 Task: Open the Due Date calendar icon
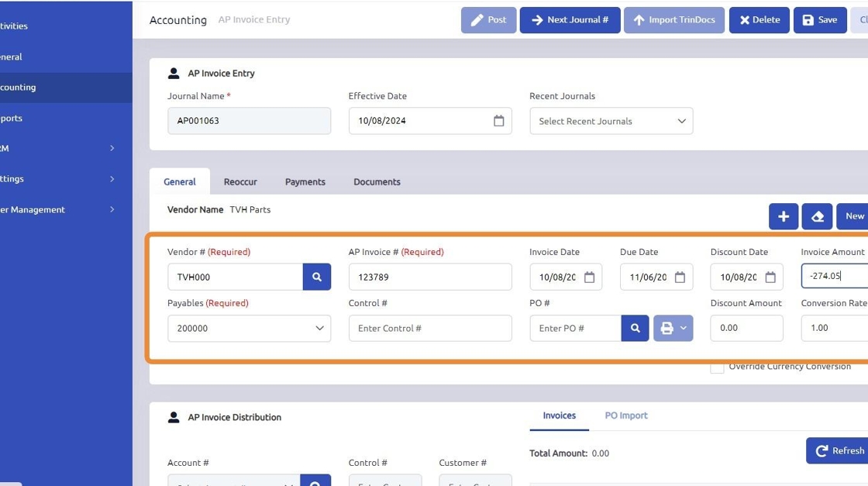pyautogui.click(x=680, y=277)
